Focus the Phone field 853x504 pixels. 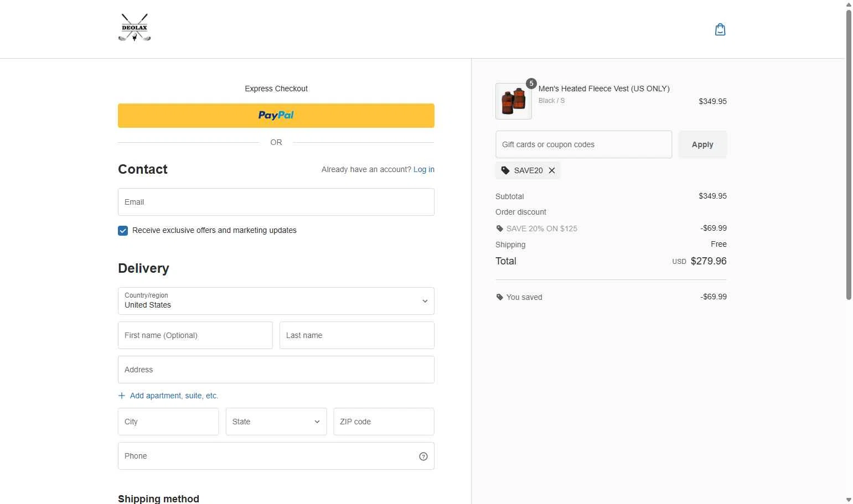click(276, 456)
